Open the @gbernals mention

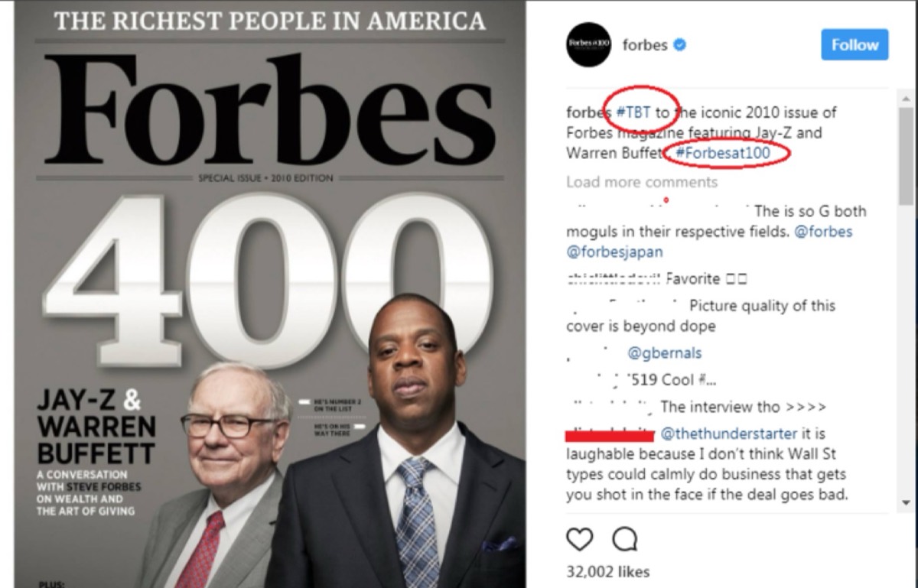click(664, 353)
